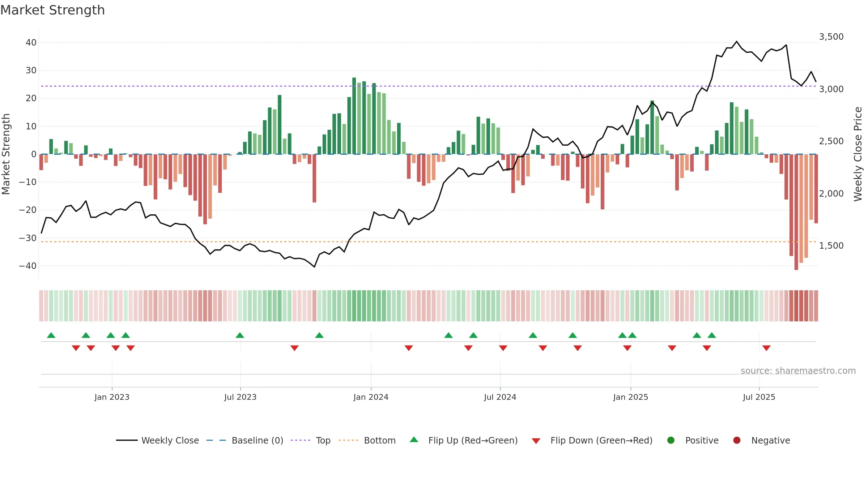This screenshot has width=868, height=488.
Task: Click the Market Strength chart title
Action: coord(53,10)
